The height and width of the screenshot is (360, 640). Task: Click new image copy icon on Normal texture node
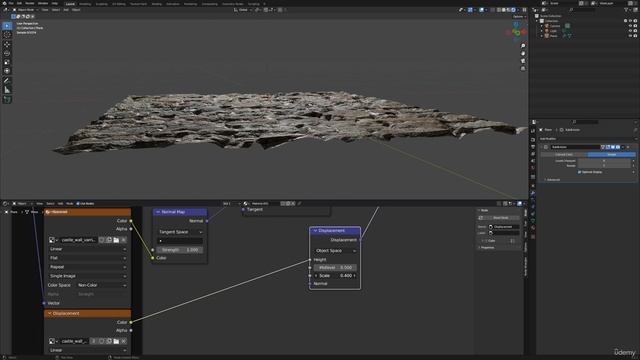pos(109,240)
